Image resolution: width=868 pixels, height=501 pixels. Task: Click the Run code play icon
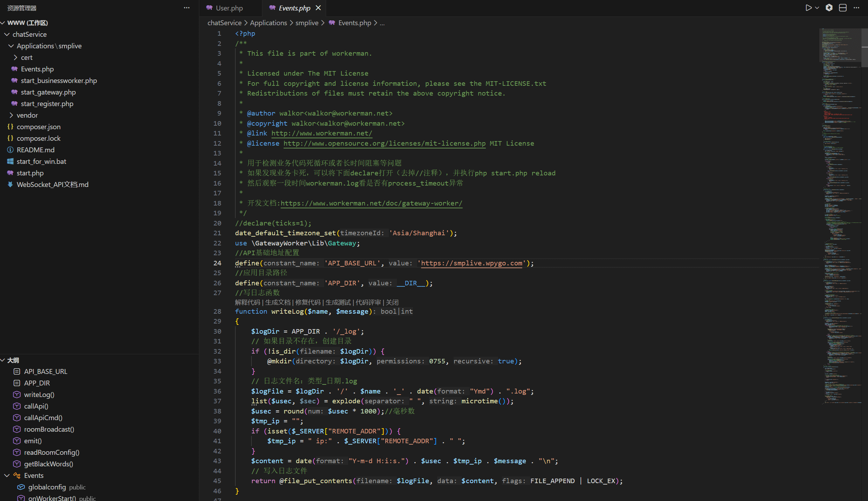tap(808, 8)
